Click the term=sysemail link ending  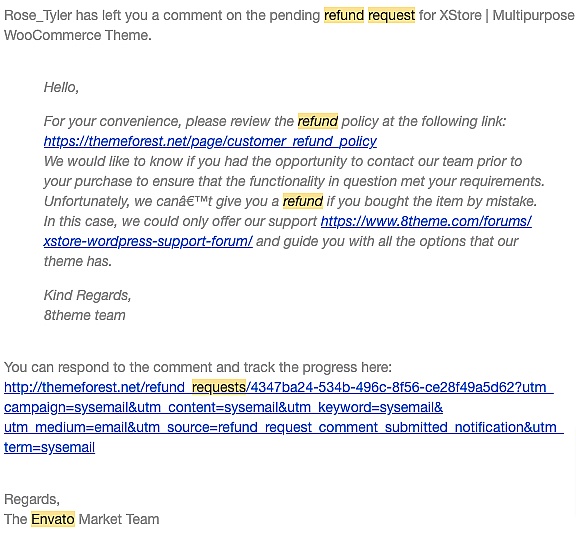[50, 447]
